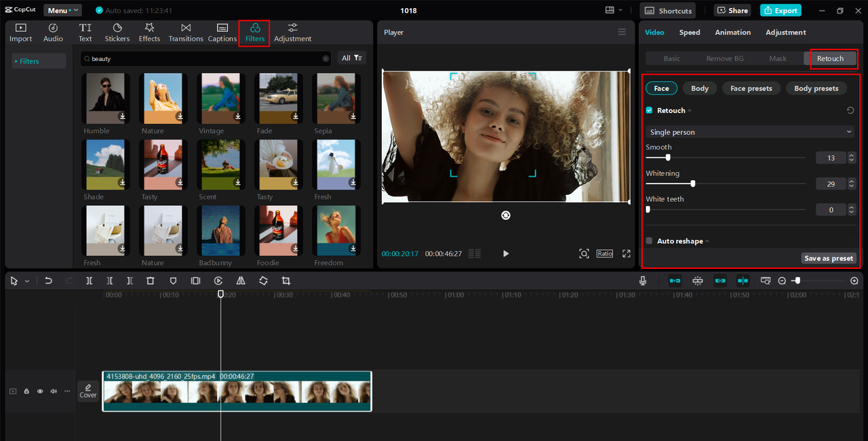Switch to the Adjustment tab in inspector

pos(786,32)
